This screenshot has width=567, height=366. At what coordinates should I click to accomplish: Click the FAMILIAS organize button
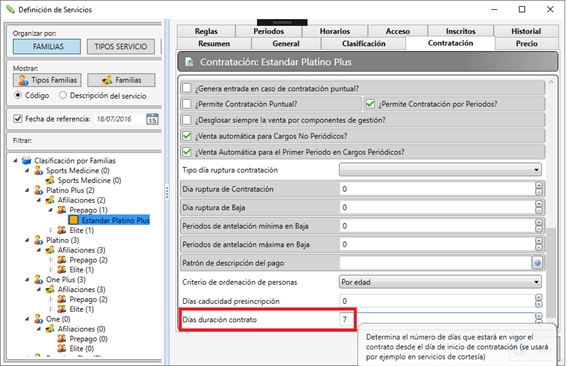(x=47, y=47)
